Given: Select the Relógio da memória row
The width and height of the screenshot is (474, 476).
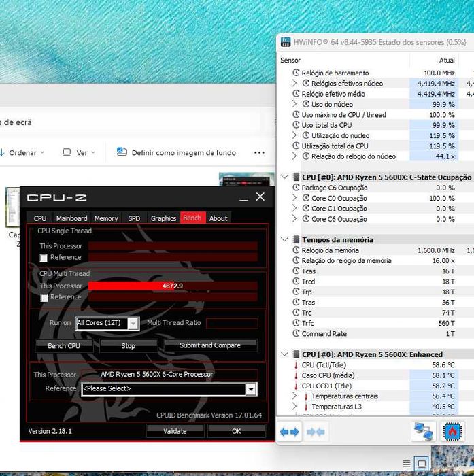Looking at the screenshot, I should tap(375, 250).
